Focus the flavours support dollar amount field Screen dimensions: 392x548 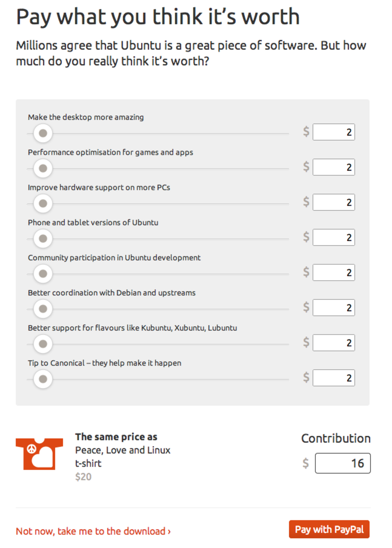tap(334, 343)
